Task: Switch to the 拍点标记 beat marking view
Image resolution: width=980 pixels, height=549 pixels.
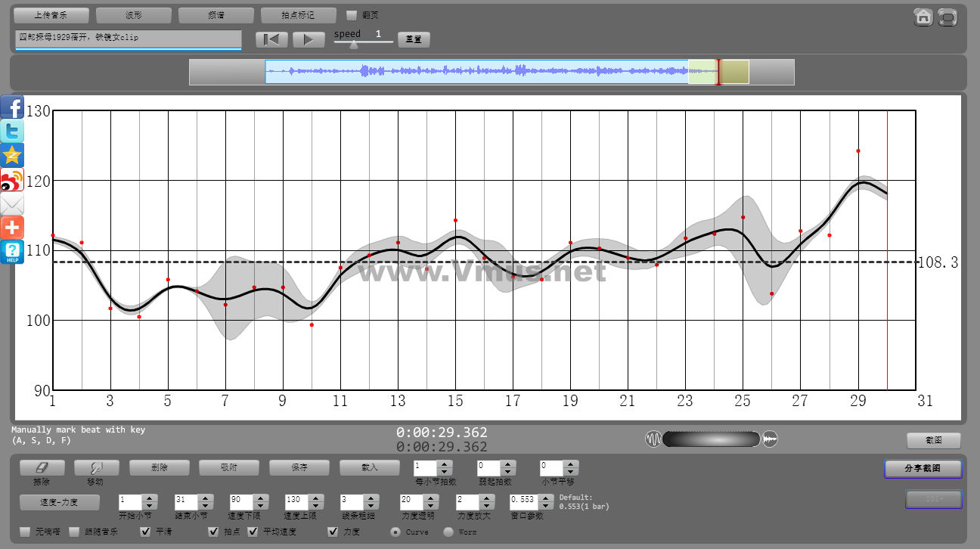Action: (298, 15)
